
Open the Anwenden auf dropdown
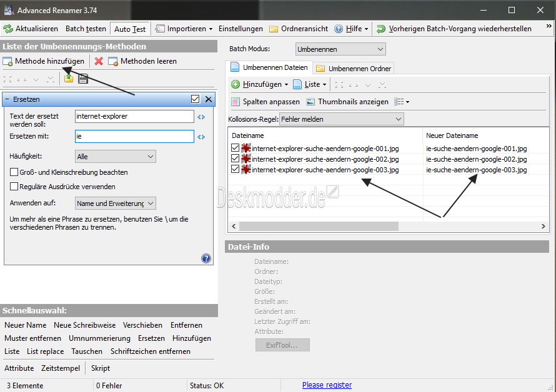(x=116, y=203)
